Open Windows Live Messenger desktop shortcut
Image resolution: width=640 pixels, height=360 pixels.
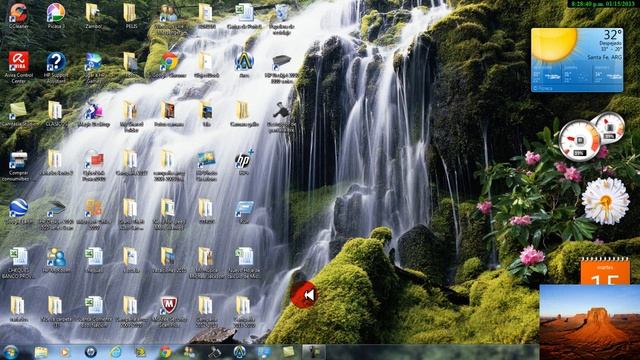point(169,18)
